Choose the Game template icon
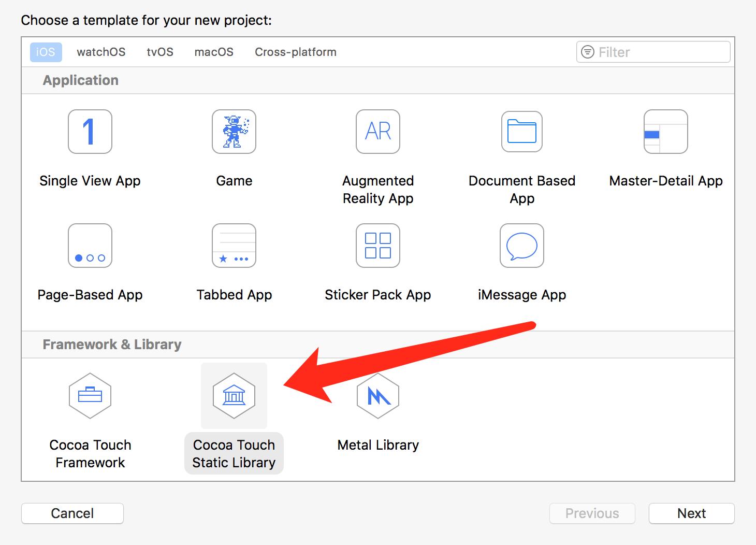Screen dimensions: 756x545 pos(234,132)
